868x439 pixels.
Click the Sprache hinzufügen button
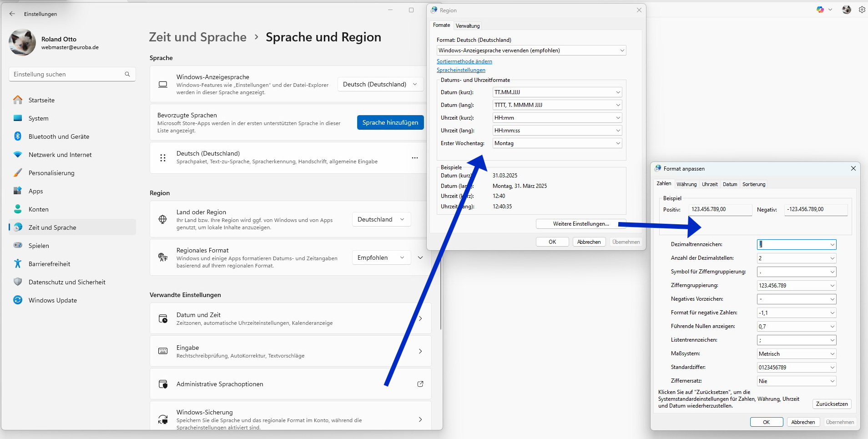pyautogui.click(x=390, y=122)
